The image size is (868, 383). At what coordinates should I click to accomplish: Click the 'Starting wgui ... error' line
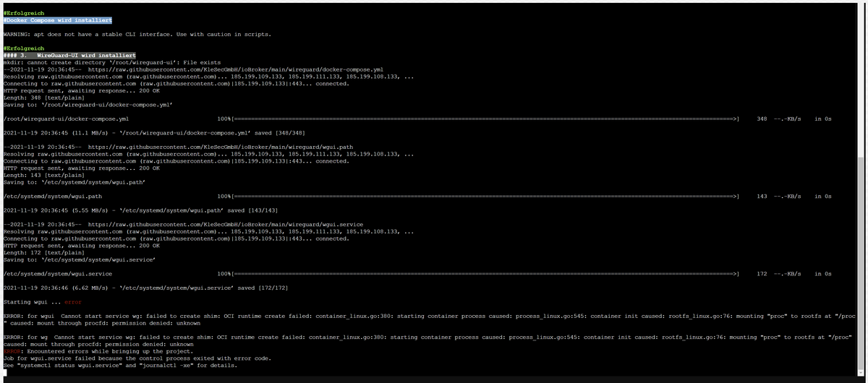coord(43,301)
